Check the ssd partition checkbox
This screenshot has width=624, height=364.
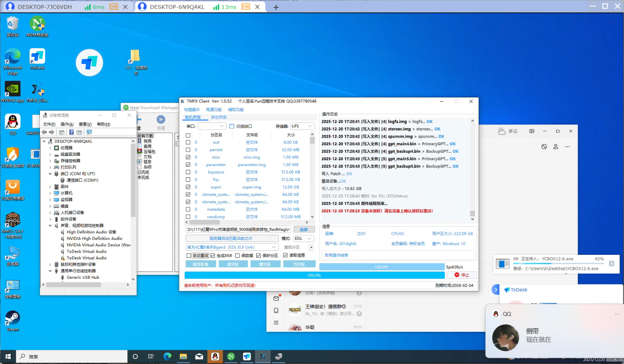tap(188, 143)
